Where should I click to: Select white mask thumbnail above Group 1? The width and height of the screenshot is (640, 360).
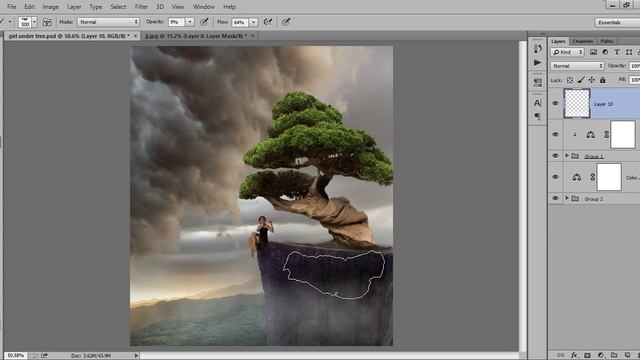(623, 134)
